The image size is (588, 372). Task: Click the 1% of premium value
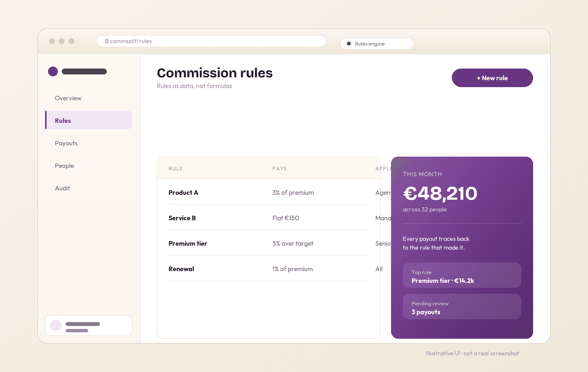coord(293,269)
